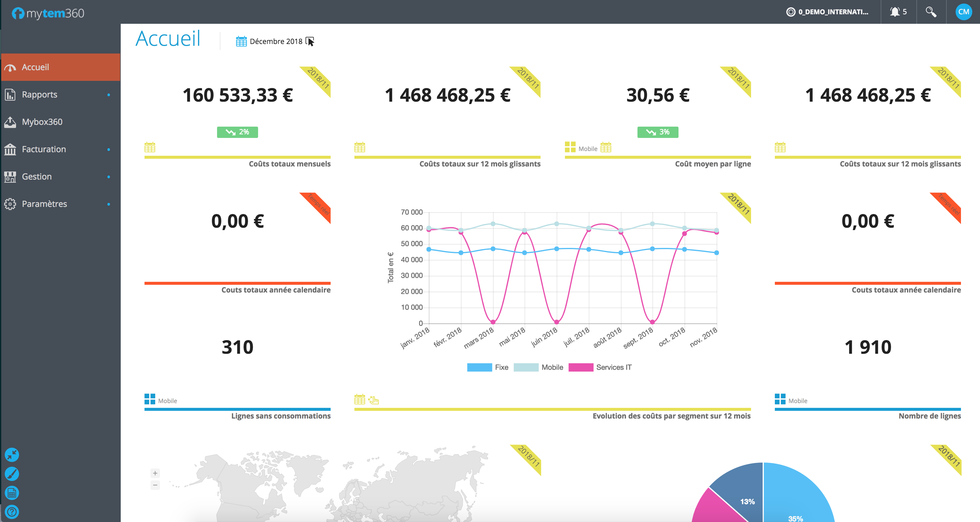Toggle the Services IT legend swatch
The image size is (980, 522).
[581, 367]
